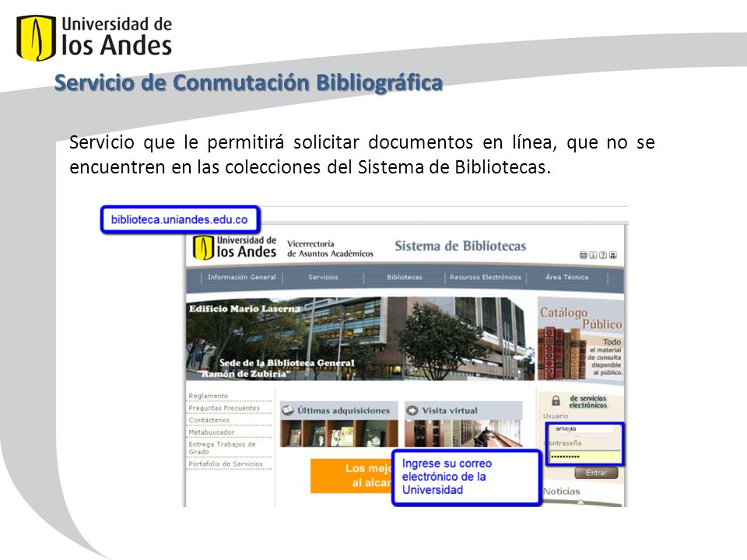
Task: Click the information icon in site header
Action: [x=593, y=255]
